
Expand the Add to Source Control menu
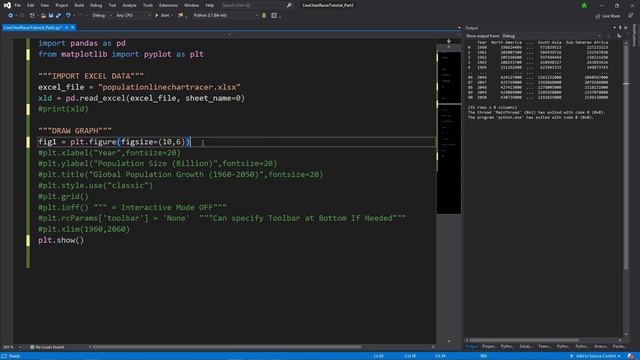point(596,356)
